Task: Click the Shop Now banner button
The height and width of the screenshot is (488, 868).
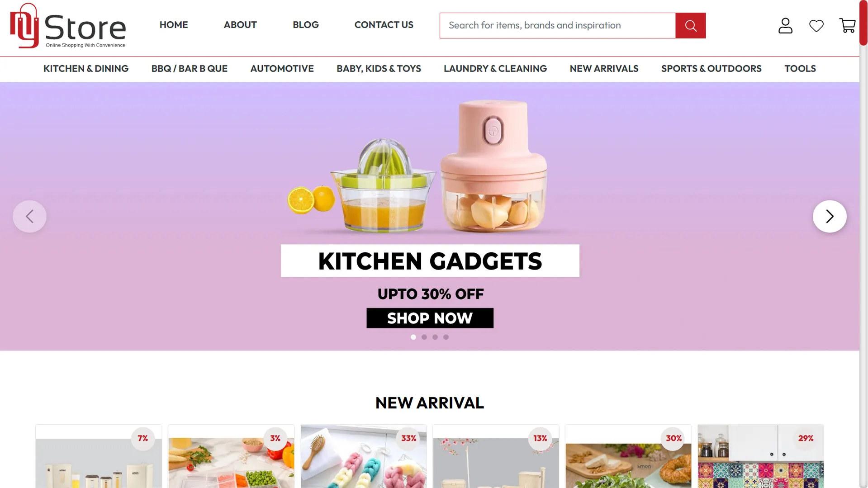Action: pos(430,318)
